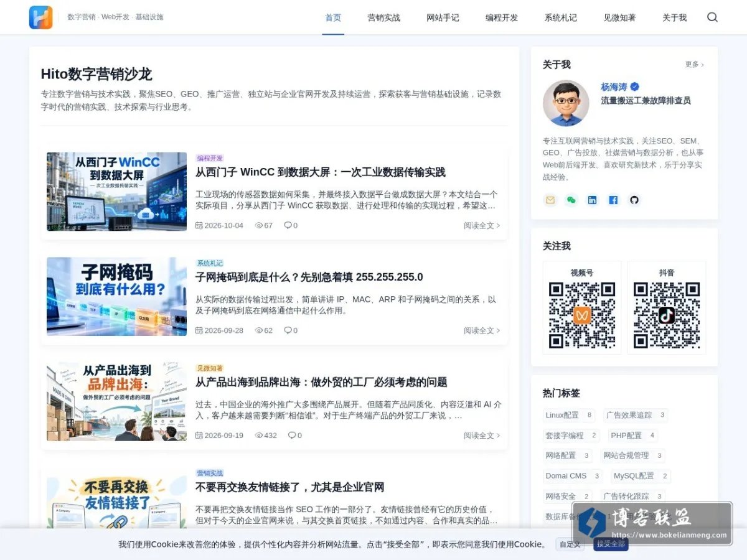Viewport: 747px width, 560px height.
Task: Click 子网掩码 article thumbnail image
Action: [116, 297]
